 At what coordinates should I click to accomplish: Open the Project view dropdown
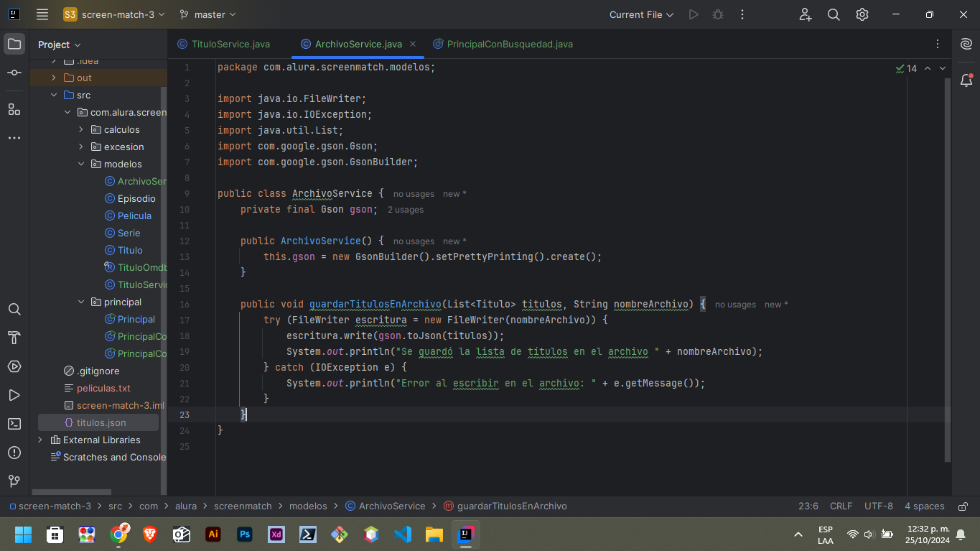pos(60,45)
